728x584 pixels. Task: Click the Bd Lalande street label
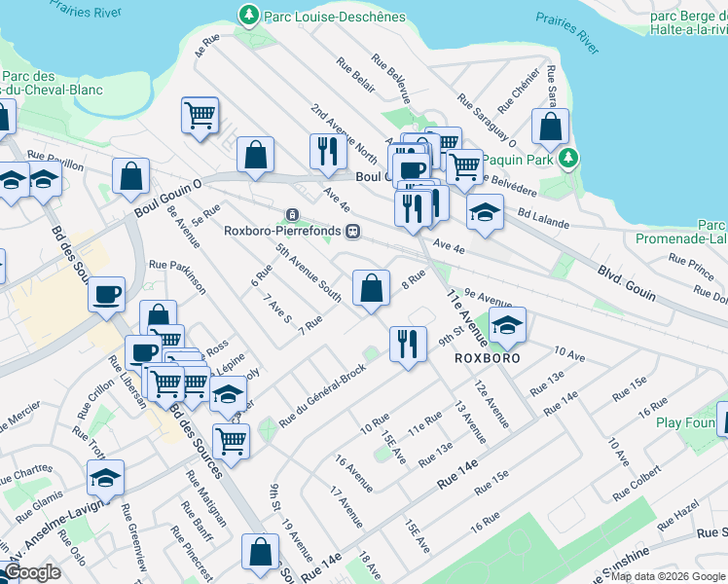pos(543,219)
